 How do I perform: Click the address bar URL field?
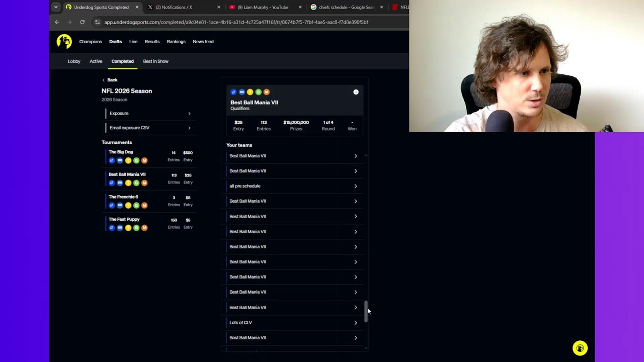pos(236,22)
